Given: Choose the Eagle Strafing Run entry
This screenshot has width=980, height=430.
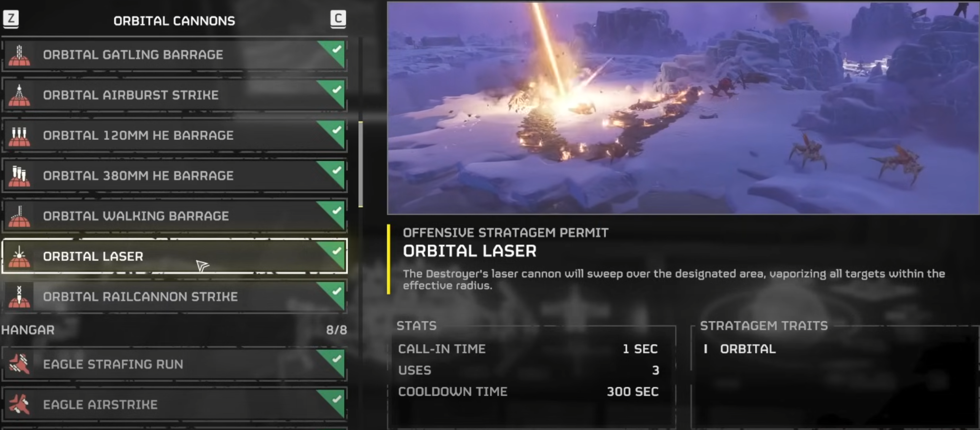Looking at the screenshot, I should pos(174,364).
